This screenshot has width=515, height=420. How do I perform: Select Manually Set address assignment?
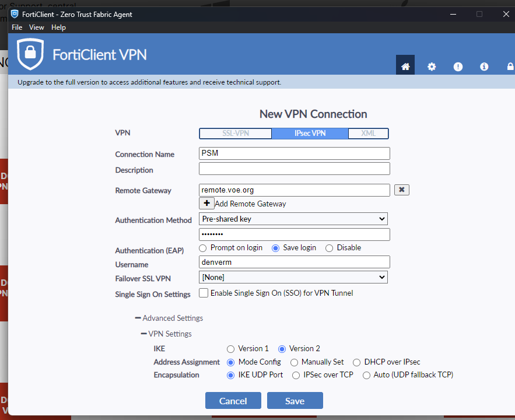(295, 362)
